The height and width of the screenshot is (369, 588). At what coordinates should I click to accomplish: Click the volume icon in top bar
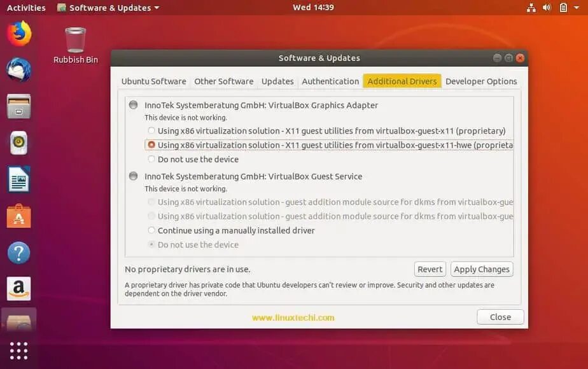coord(547,8)
